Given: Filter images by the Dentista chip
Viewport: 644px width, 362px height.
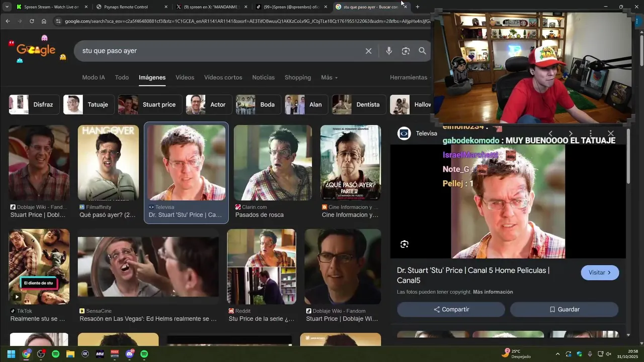Looking at the screenshot, I should (359, 105).
